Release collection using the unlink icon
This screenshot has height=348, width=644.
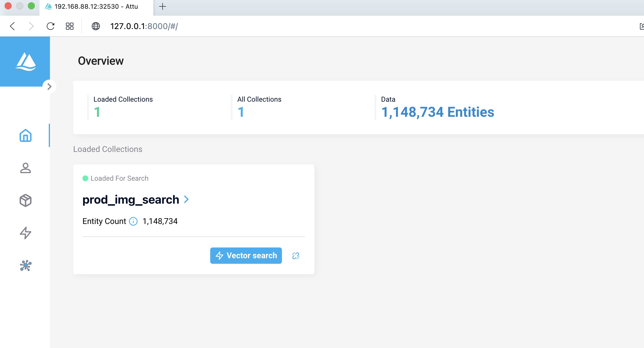[x=296, y=256]
